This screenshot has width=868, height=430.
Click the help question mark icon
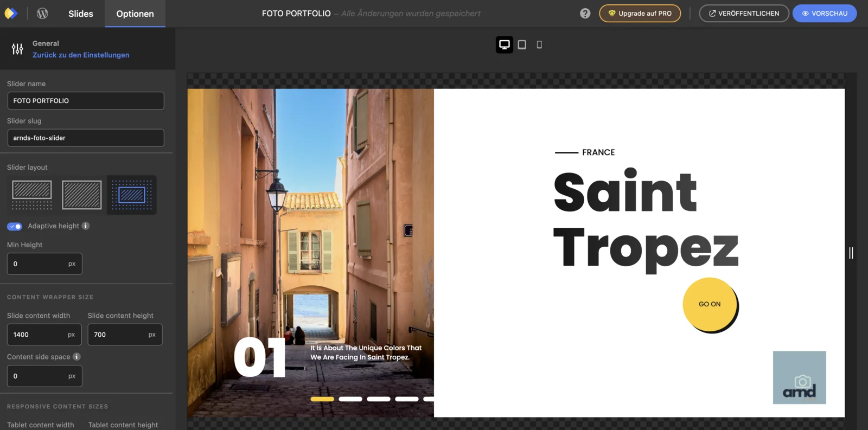(585, 14)
